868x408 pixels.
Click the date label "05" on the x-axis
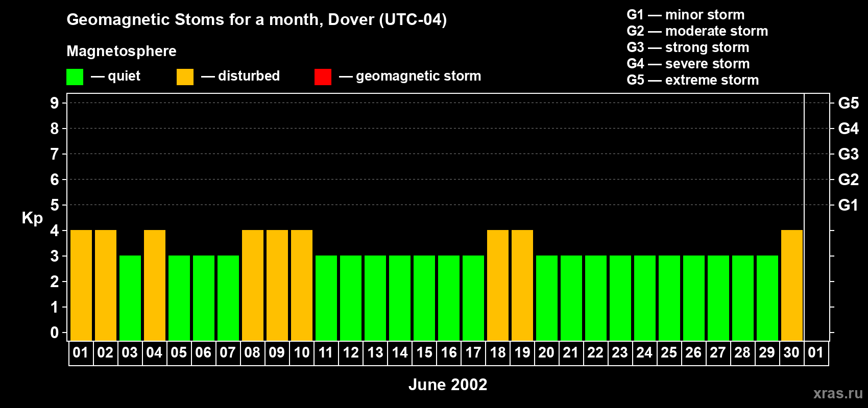[179, 353]
